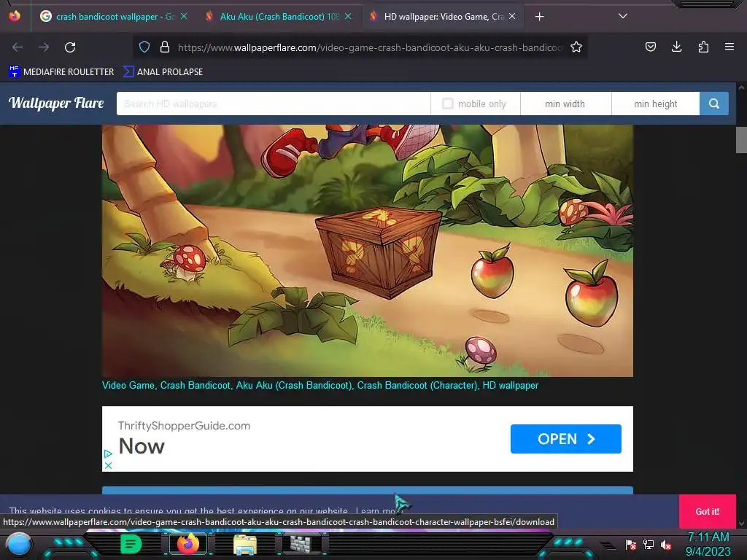747x560 pixels.
Task: Switch to the crash bandicoot wallpaper Google tab
Action: click(115, 17)
